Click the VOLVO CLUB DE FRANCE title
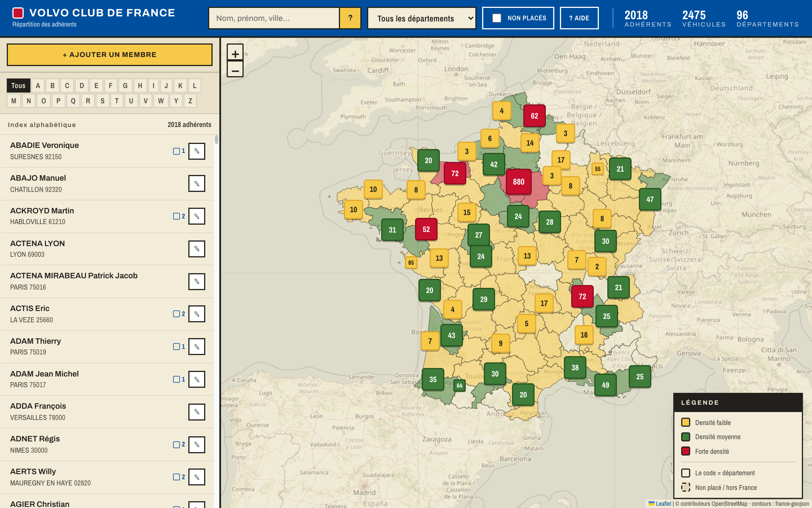The height and width of the screenshot is (508, 812). click(x=102, y=13)
